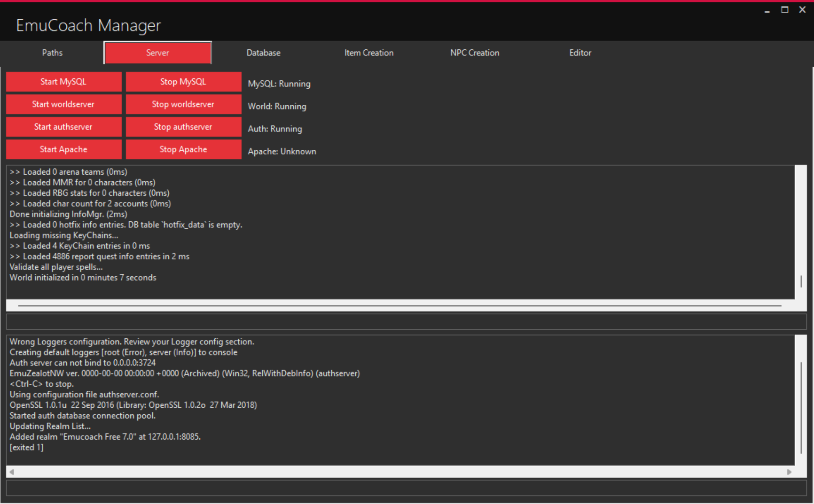The width and height of the screenshot is (814, 504).
Task: Start the MySQL server
Action: 63,81
